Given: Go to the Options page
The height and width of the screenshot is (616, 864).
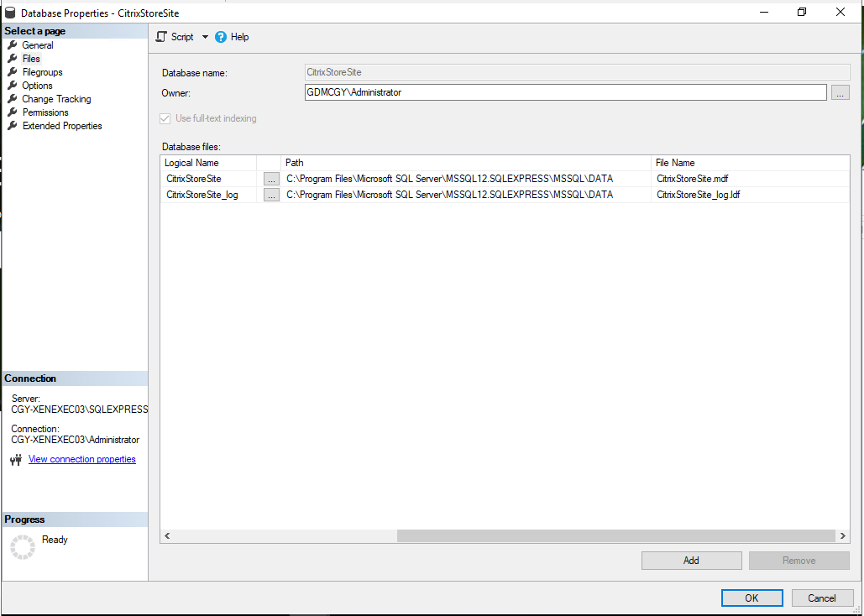Looking at the screenshot, I should (37, 86).
